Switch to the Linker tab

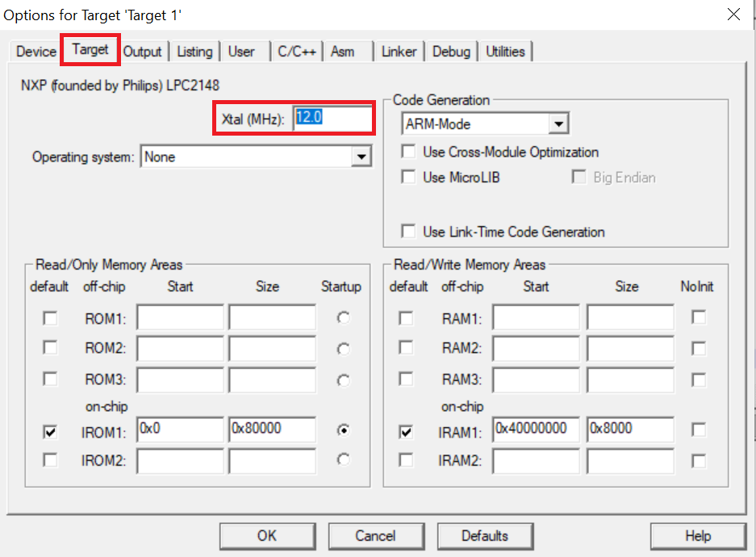[x=399, y=51]
